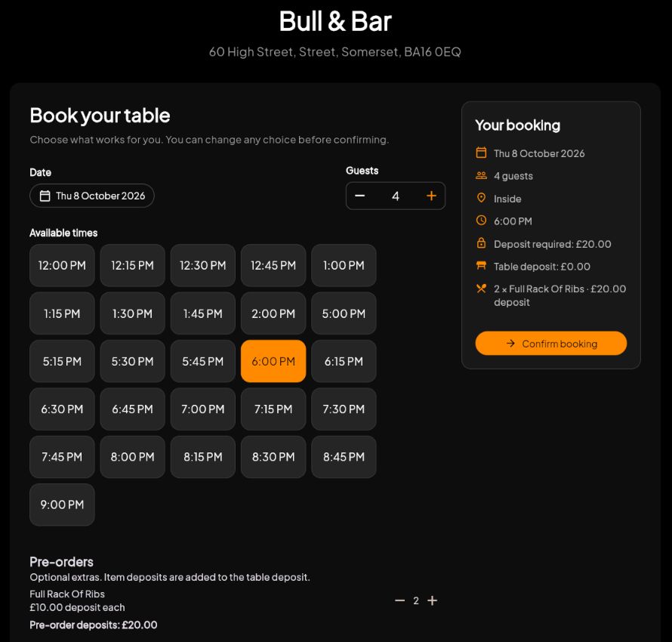Viewport: 672px width, 642px height.
Task: Click the calendar icon in Your booking summary
Action: click(481, 153)
